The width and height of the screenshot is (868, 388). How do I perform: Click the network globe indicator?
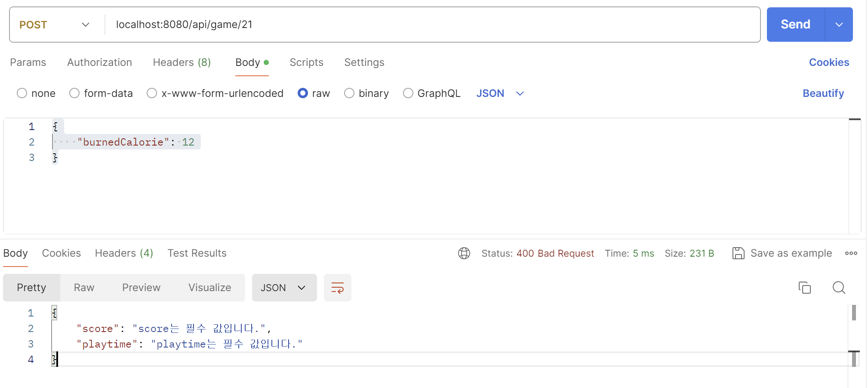point(464,253)
